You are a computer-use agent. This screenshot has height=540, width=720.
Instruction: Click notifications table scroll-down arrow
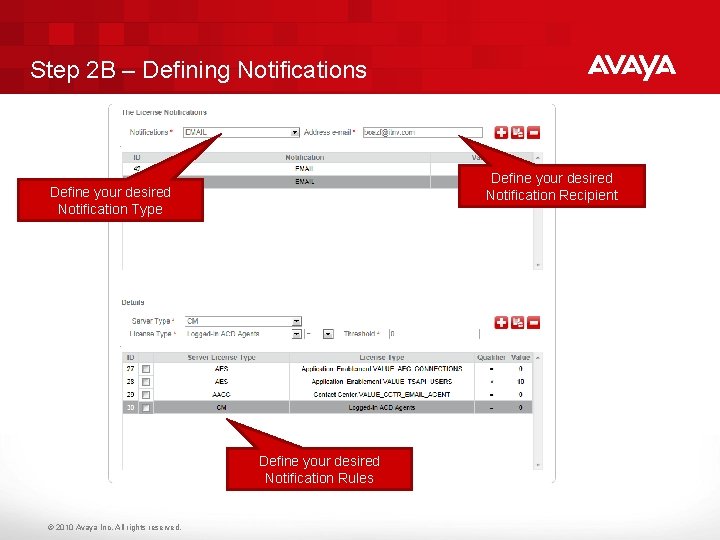tap(538, 265)
